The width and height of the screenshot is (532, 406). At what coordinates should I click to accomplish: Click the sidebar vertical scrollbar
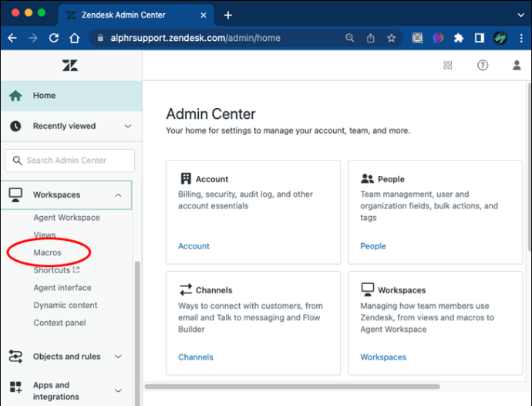(137, 333)
